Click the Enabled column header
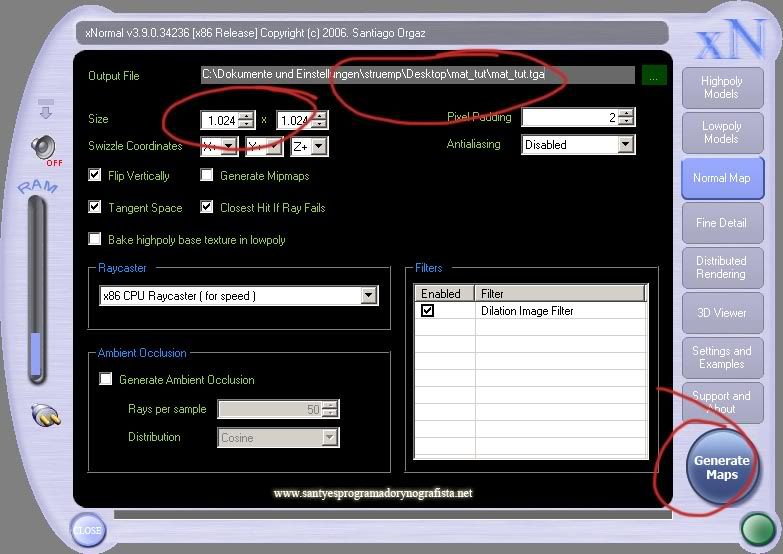 (444, 293)
